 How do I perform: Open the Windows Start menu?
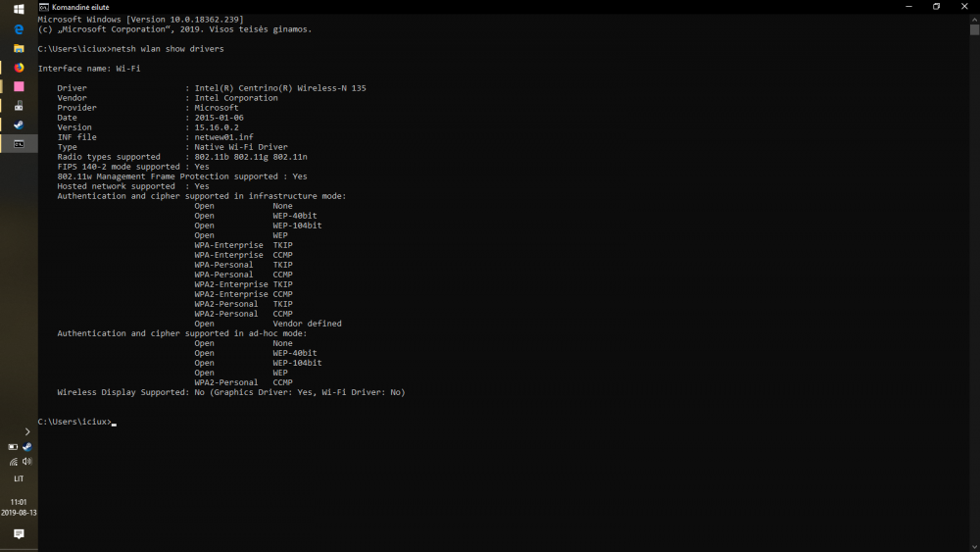(19, 9)
